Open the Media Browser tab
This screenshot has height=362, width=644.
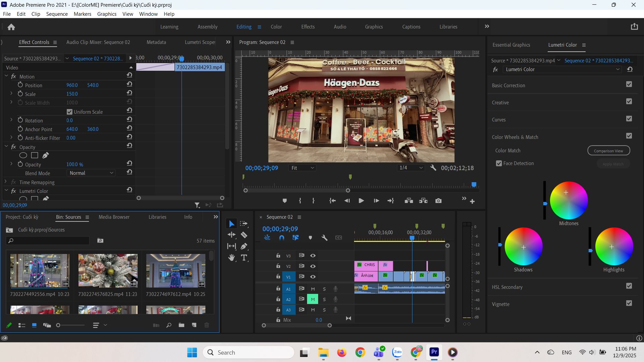point(114,217)
